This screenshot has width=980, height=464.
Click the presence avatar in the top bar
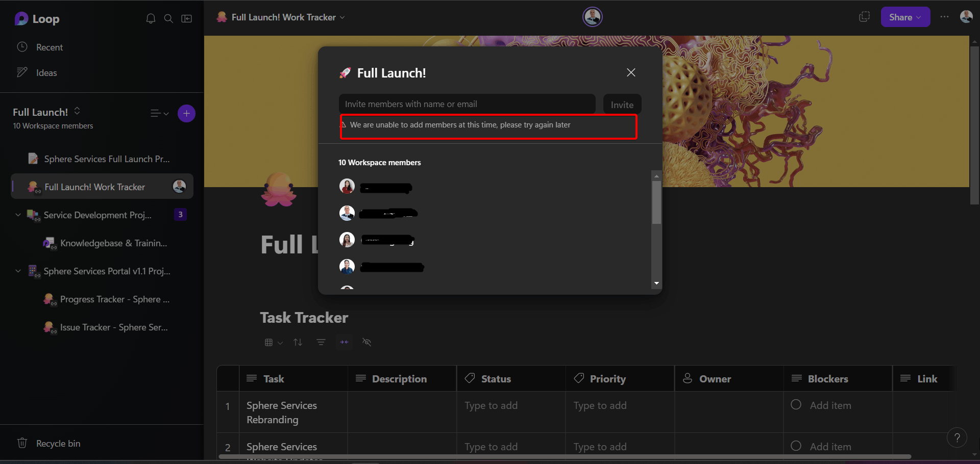(593, 17)
